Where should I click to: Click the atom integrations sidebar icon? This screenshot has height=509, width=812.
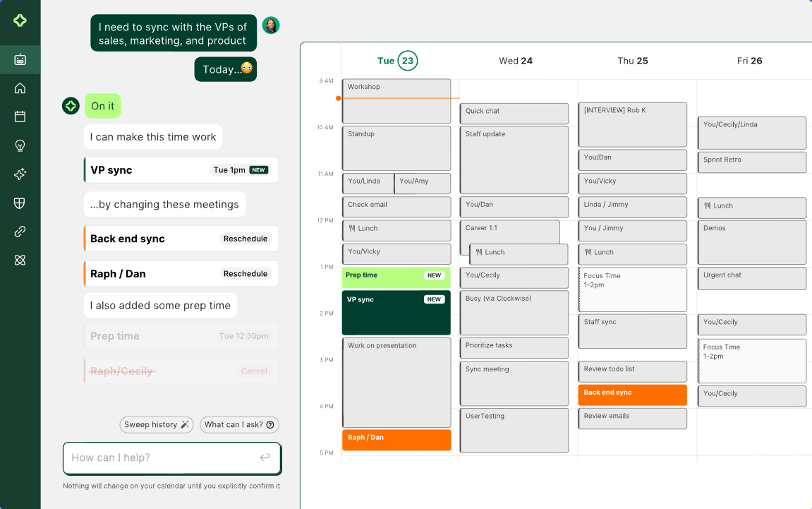tap(20, 261)
